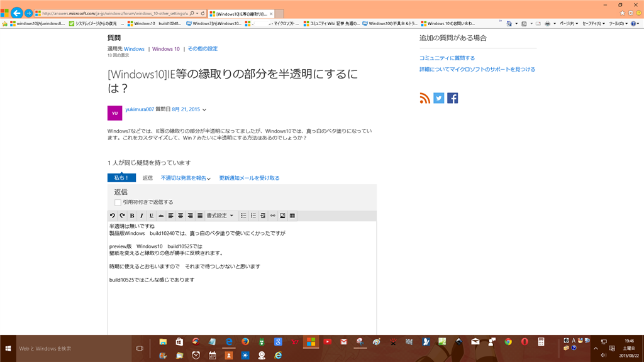Image resolution: width=644 pixels, height=362 pixels.
Task: Insert a numbered list
Action: point(253,216)
